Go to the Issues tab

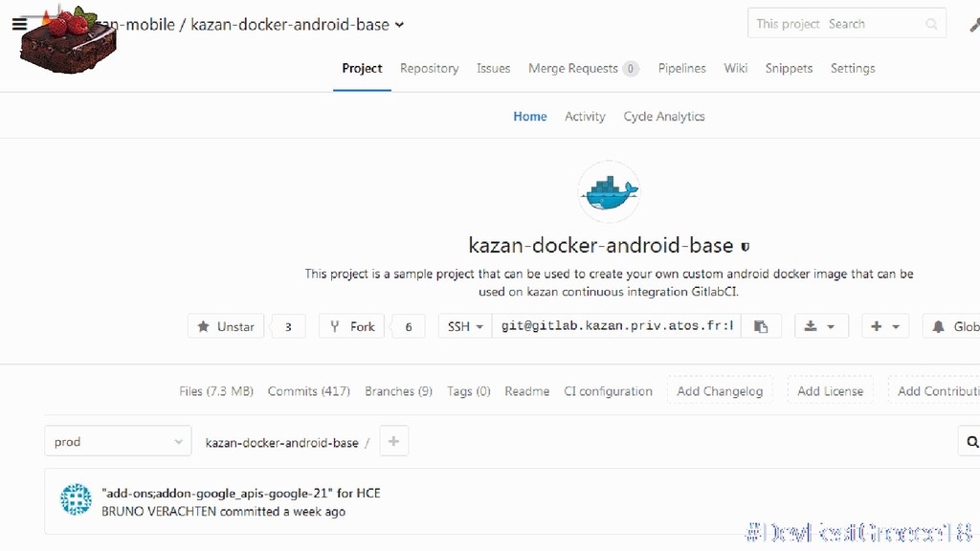pos(493,68)
